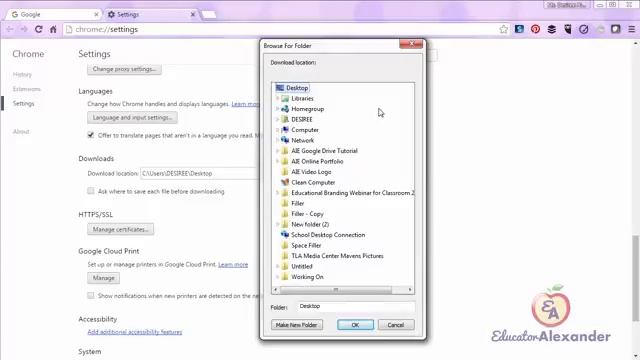Select AIE Online Portfolio folder

click(317, 161)
